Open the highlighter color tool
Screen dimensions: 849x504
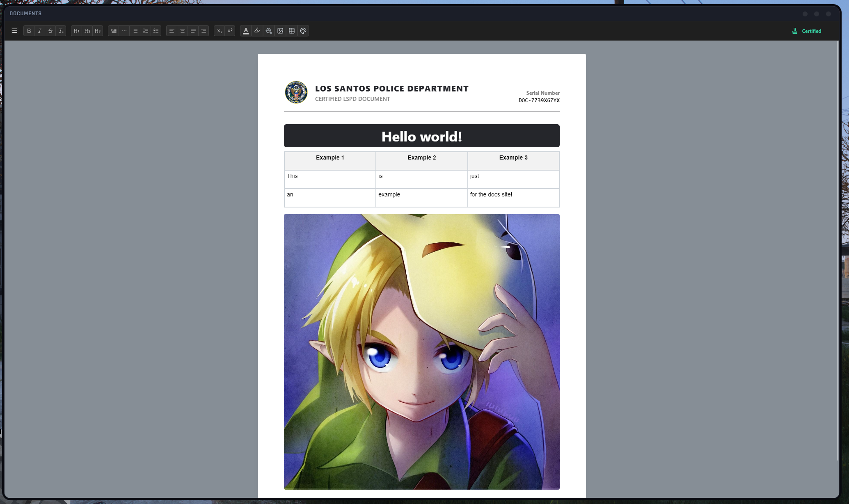coord(257,31)
